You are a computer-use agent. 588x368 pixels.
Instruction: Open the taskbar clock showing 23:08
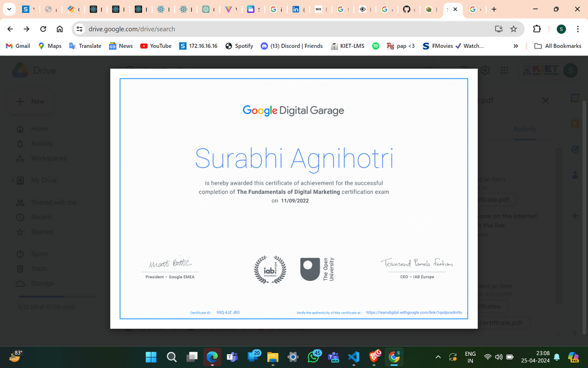coord(535,357)
